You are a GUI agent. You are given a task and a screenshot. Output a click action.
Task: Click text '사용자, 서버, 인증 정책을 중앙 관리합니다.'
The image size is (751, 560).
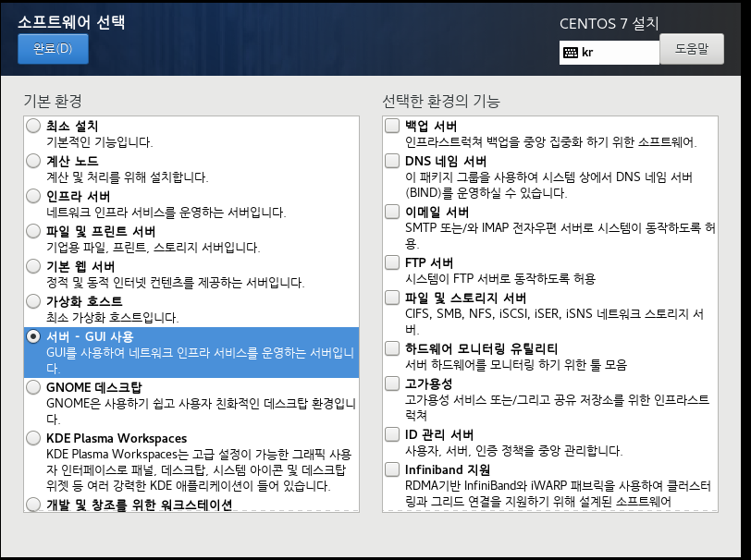[x=513, y=450]
